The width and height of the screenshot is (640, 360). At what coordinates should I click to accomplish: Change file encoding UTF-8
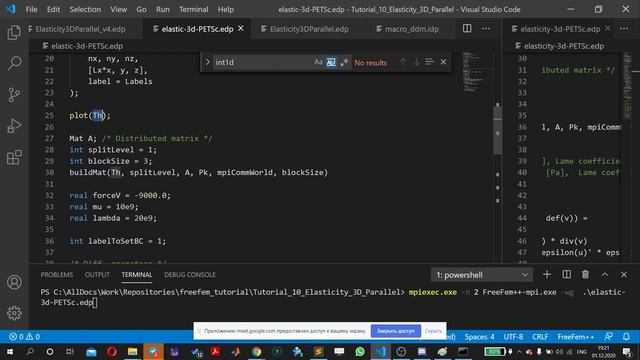pyautogui.click(x=513, y=337)
